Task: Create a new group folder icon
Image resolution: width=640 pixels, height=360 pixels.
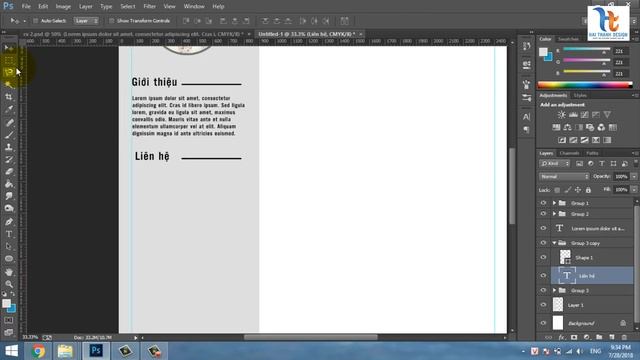Action: (x=599, y=337)
